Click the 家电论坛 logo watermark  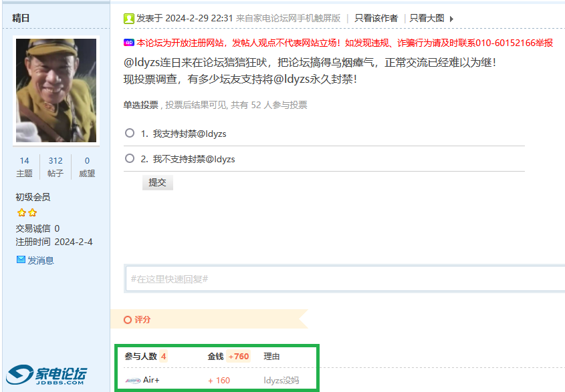click(48, 376)
